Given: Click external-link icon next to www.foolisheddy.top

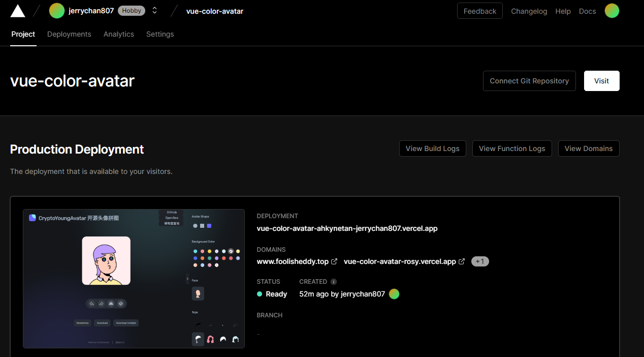Looking at the screenshot, I should coord(334,261).
